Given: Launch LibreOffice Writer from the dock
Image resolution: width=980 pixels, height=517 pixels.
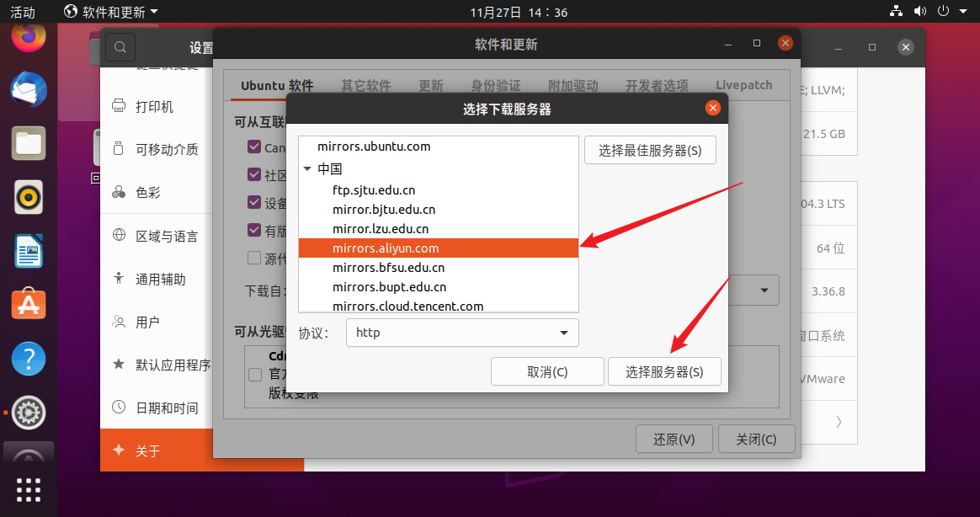Looking at the screenshot, I should [29, 251].
